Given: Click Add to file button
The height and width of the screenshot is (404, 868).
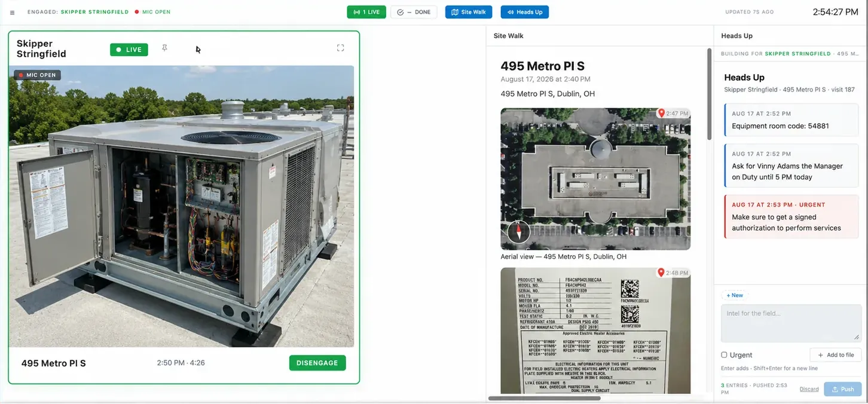Looking at the screenshot, I should click(836, 355).
